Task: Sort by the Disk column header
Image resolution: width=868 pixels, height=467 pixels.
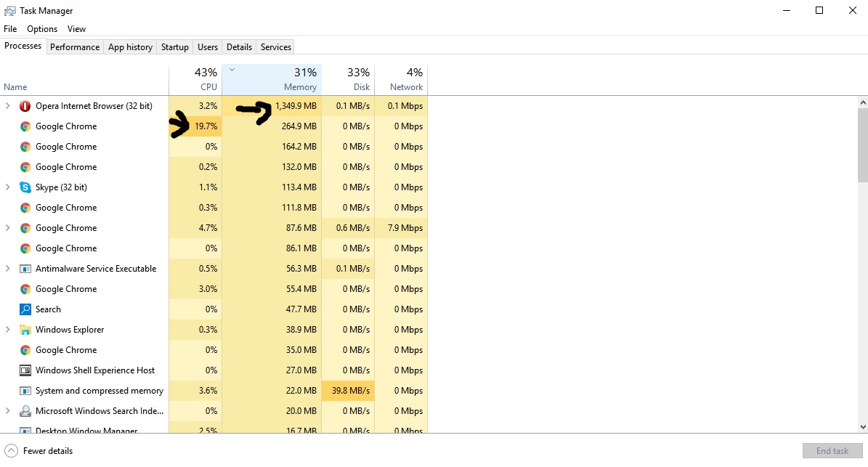Action: coord(348,80)
